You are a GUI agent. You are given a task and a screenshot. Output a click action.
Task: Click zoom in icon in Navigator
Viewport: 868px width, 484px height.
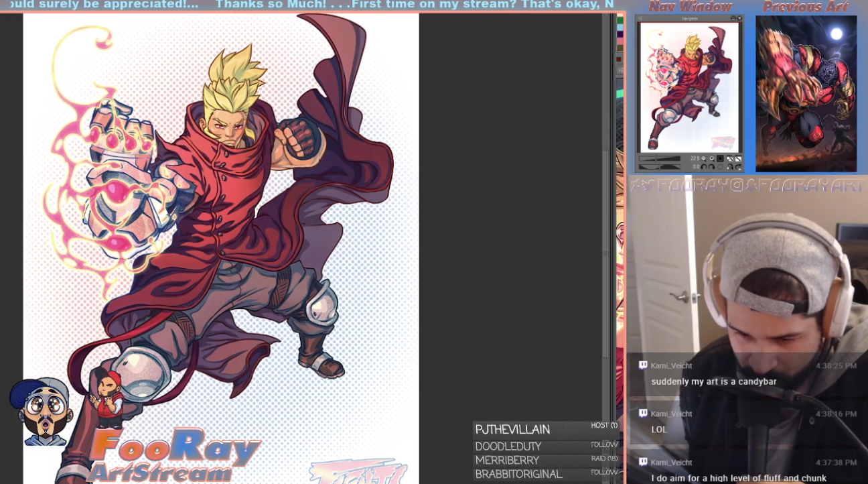coord(711,159)
